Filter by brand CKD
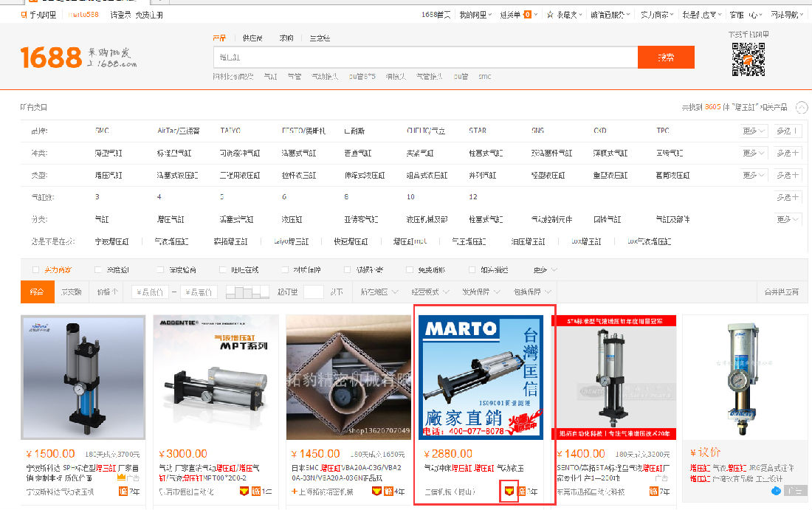812x510 pixels. click(599, 131)
